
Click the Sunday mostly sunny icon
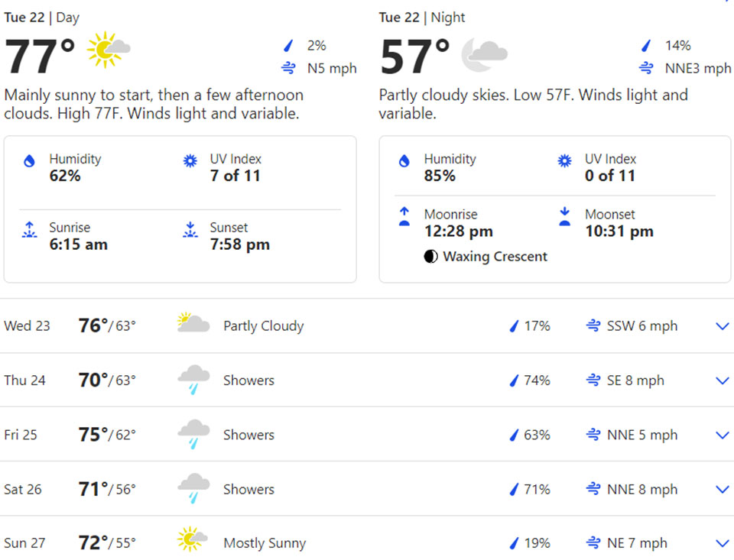[192, 540]
